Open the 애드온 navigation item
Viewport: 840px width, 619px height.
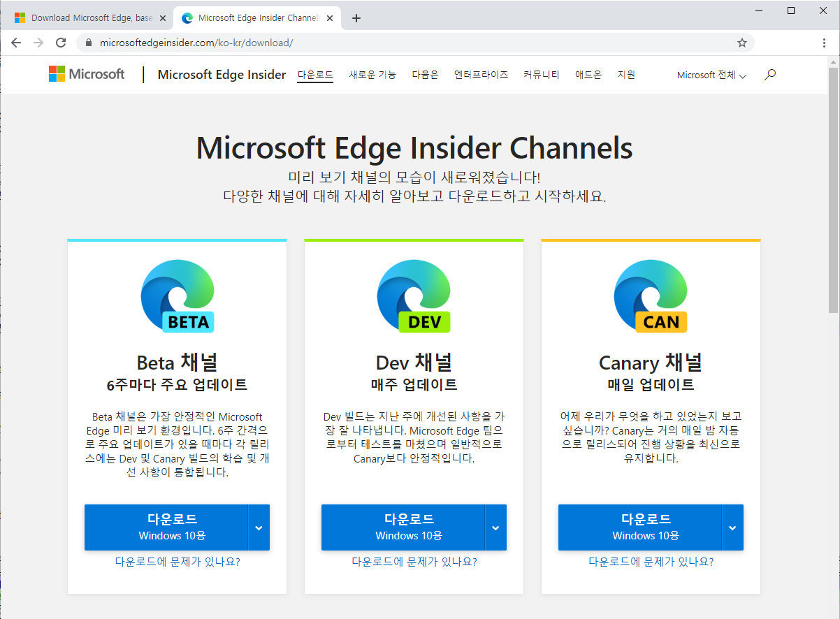pyautogui.click(x=588, y=75)
